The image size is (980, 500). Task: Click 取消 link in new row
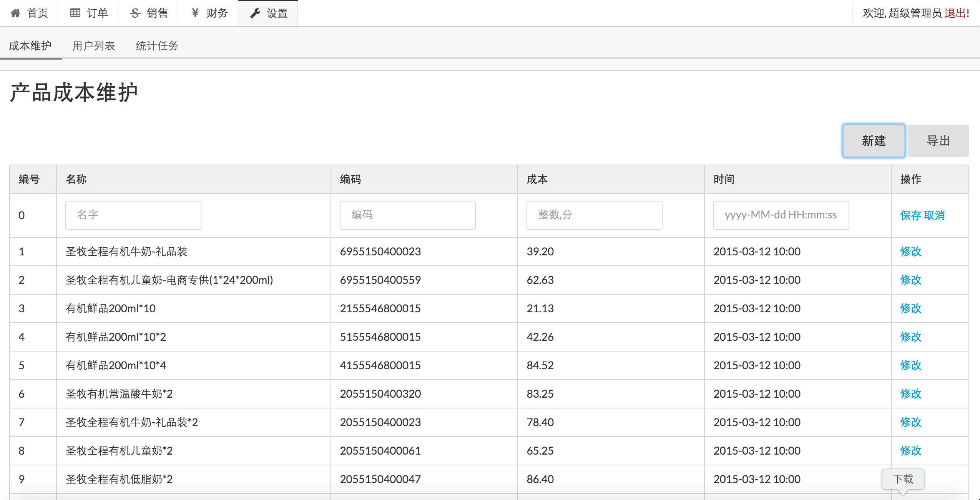[934, 215]
